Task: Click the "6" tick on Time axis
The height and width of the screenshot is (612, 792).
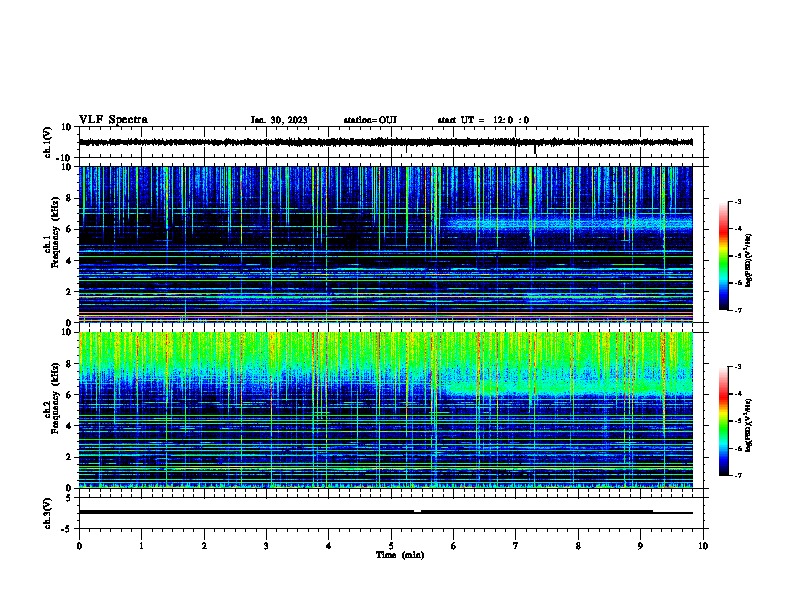Action: pyautogui.click(x=453, y=546)
